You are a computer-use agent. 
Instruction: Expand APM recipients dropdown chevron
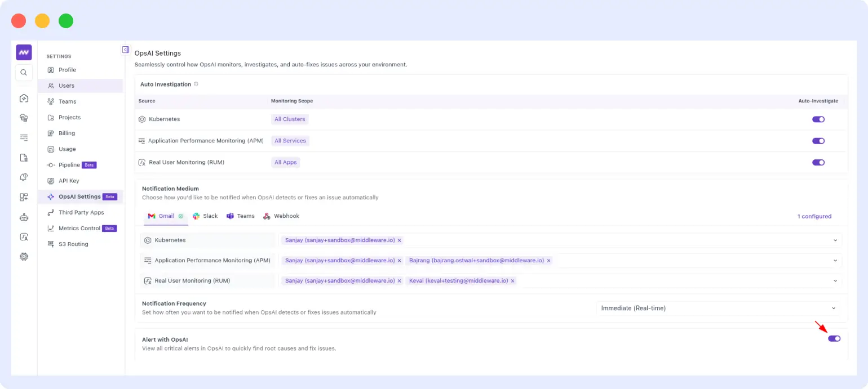pos(835,261)
